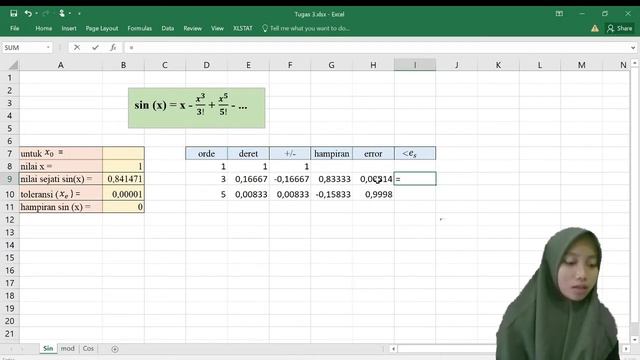Click cell with 'untuk x0 ='
The width and height of the screenshot is (640, 360).
[x=60, y=153]
